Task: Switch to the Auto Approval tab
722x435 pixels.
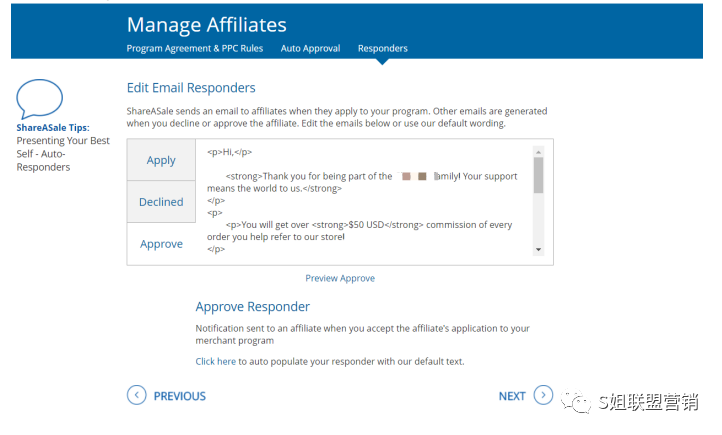Action: pos(310,48)
